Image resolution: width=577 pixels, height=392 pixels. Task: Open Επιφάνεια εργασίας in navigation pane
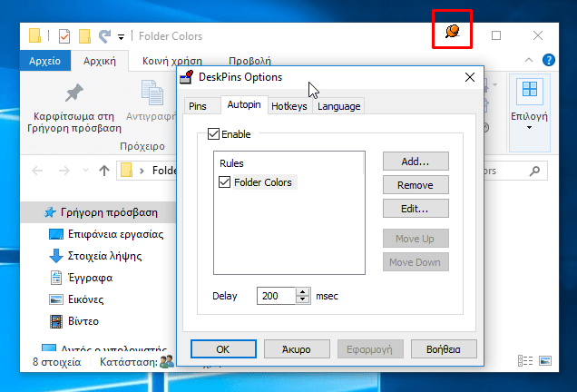click(105, 234)
